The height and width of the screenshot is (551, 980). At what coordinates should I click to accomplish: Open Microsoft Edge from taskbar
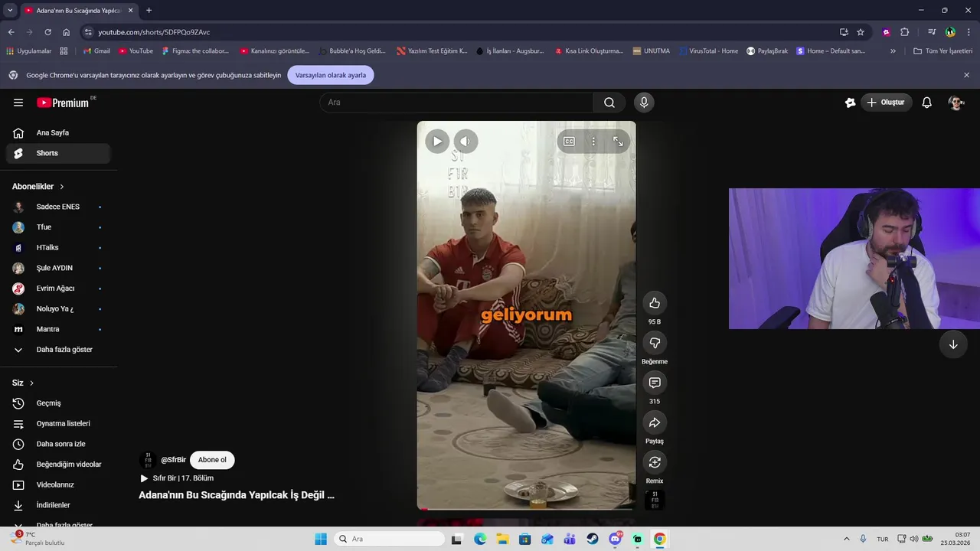pyautogui.click(x=480, y=539)
